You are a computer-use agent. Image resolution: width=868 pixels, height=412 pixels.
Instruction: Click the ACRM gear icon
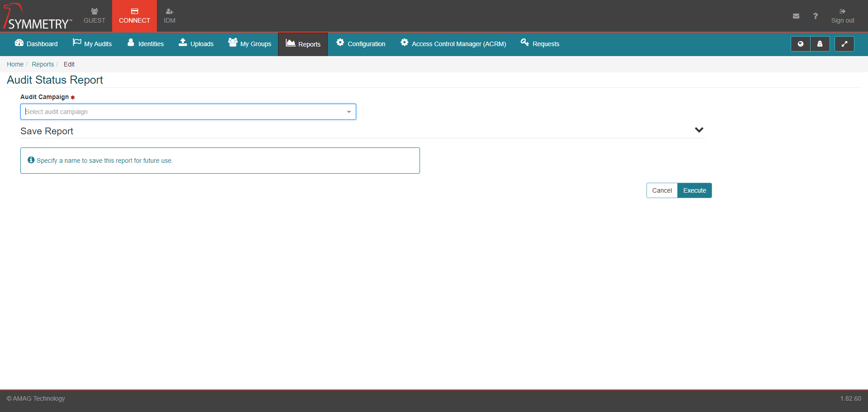(x=404, y=42)
